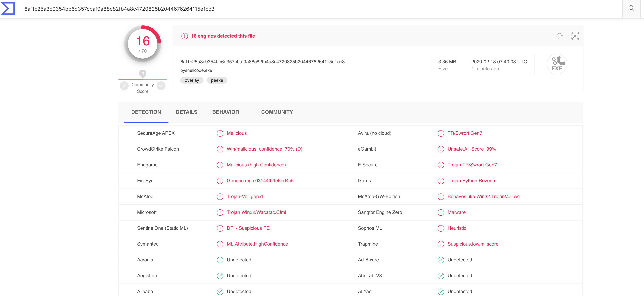Switch to the DETECTION tab
Viewport: 644px width, 296px height.
coord(146,112)
